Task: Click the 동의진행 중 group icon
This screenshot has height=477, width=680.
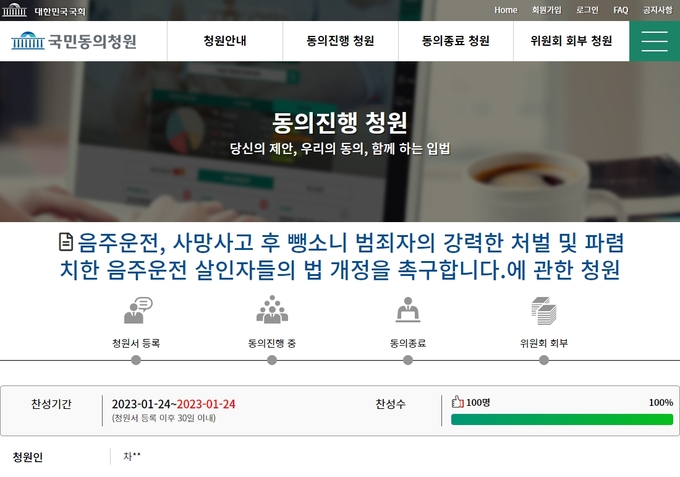Action: coord(272,310)
